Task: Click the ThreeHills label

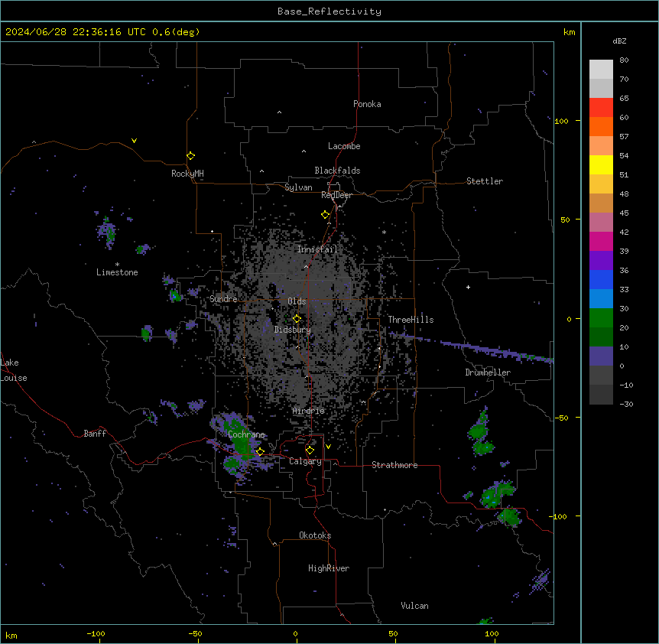Action: click(x=411, y=320)
